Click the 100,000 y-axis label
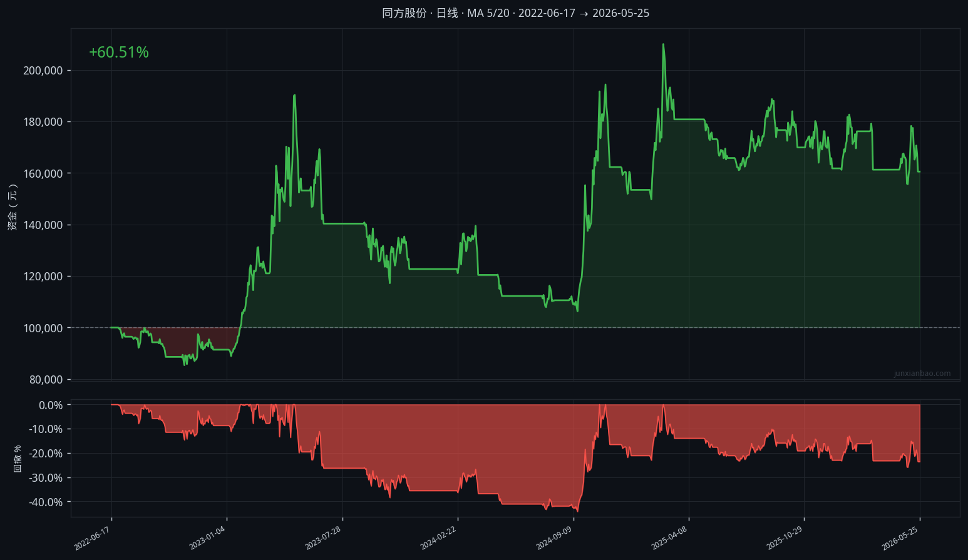This screenshot has width=968, height=560. pyautogui.click(x=43, y=328)
